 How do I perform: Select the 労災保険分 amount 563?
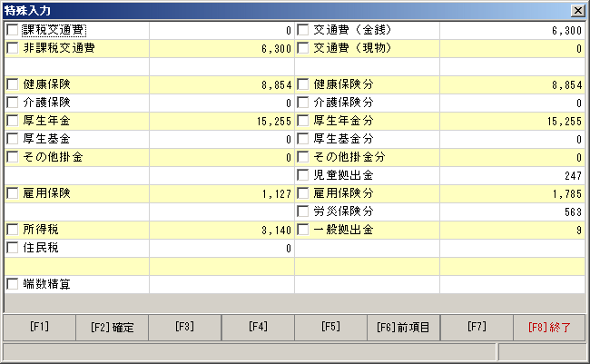pos(512,212)
